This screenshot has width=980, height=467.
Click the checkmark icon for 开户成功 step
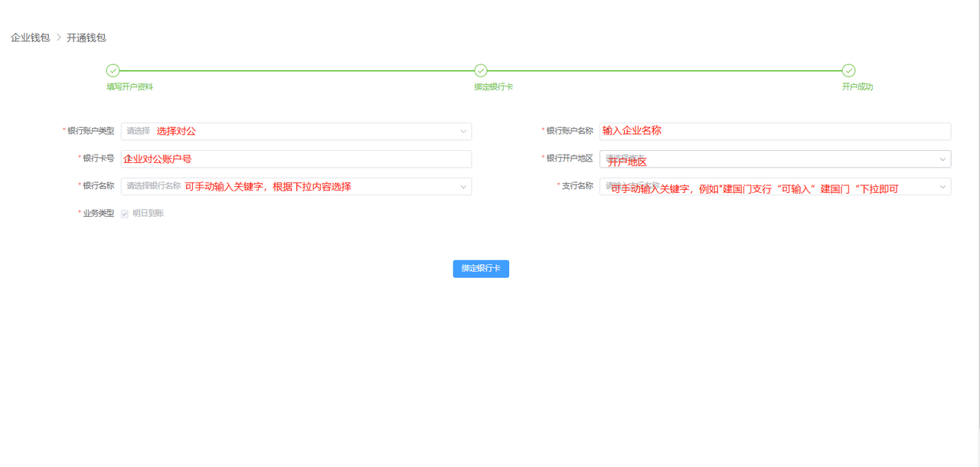pyautogui.click(x=848, y=70)
